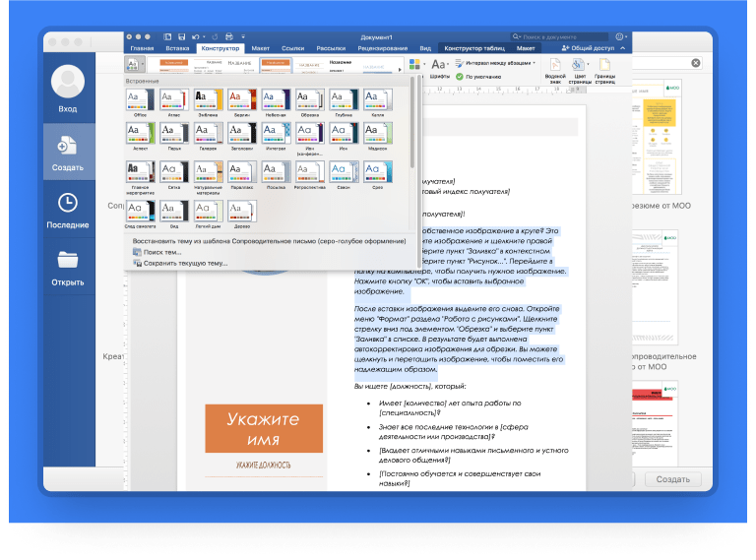Open the Fonts (Шрифты) Aa icon

click(x=440, y=64)
